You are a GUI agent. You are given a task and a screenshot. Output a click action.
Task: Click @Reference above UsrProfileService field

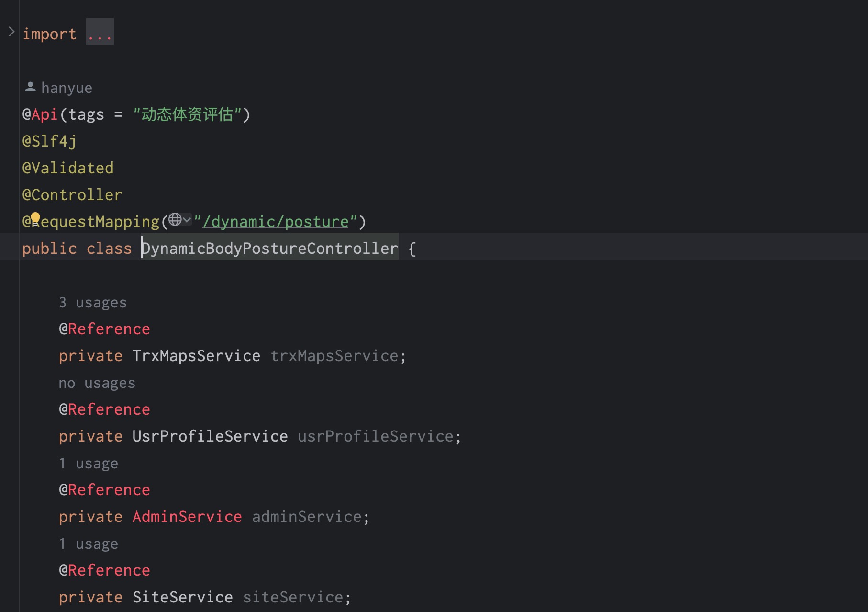point(104,409)
